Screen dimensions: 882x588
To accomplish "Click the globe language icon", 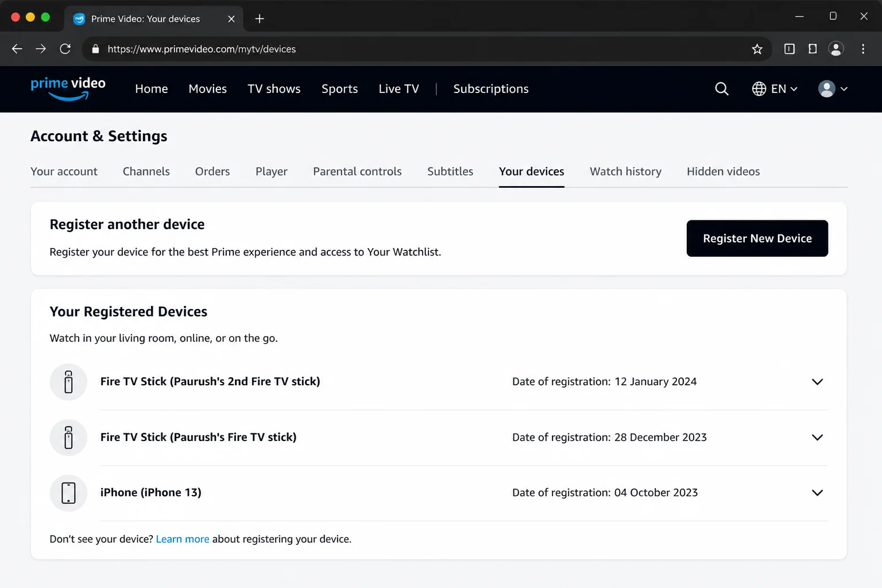I will pos(759,89).
